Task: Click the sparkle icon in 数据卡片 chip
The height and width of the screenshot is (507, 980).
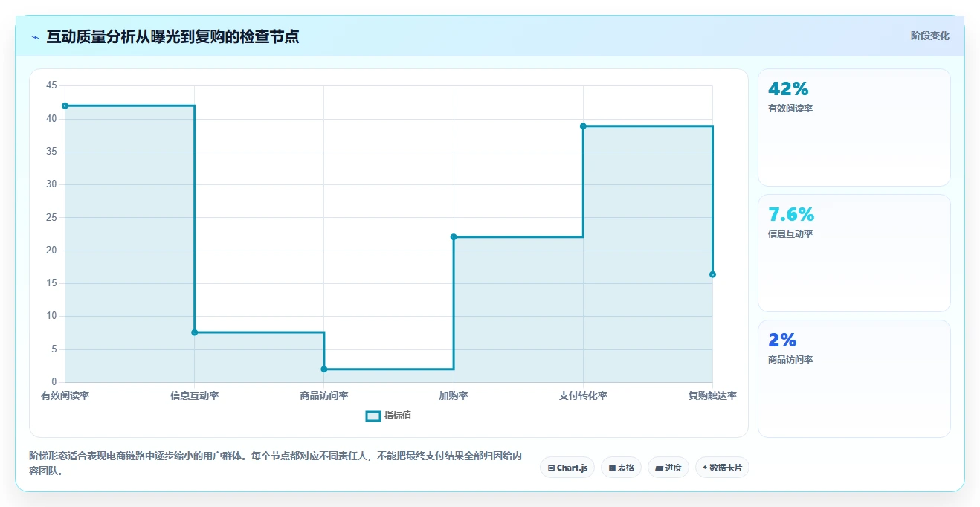Action: point(705,468)
